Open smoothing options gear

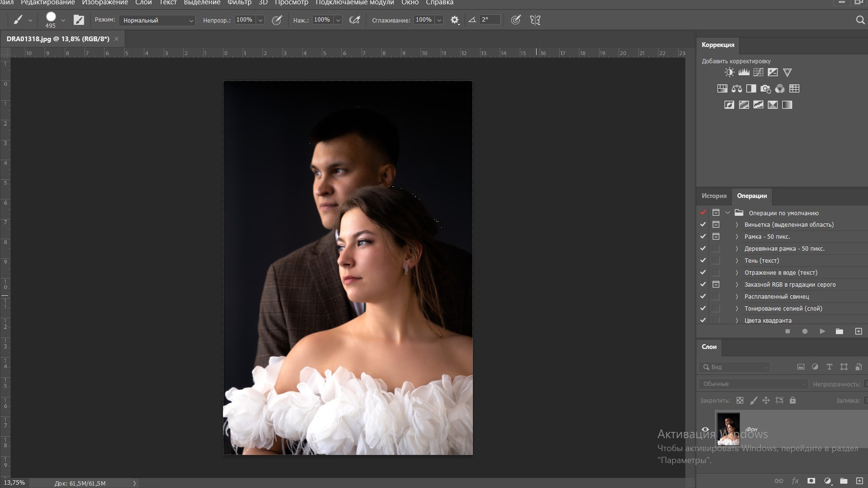(455, 20)
